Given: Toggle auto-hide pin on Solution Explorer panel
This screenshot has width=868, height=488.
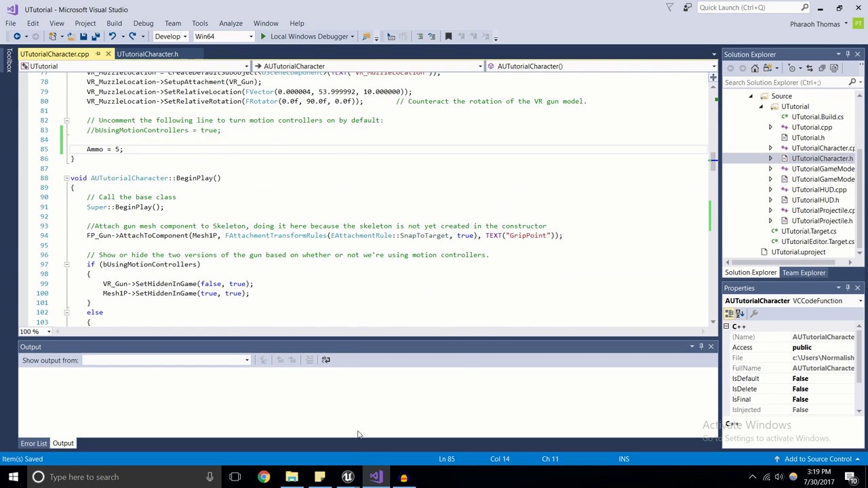Looking at the screenshot, I should point(848,54).
